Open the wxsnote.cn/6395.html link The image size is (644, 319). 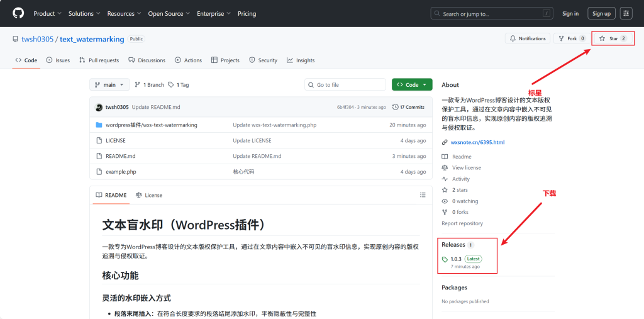[477, 142]
